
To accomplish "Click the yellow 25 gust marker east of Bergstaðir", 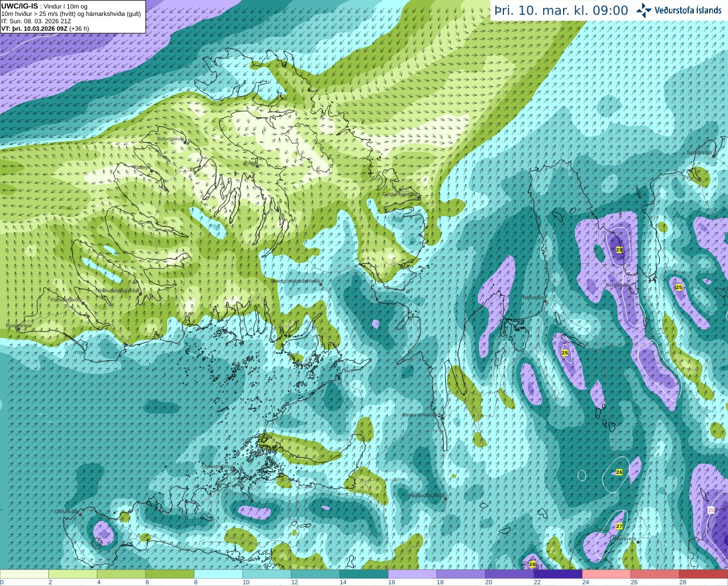I will (x=679, y=287).
